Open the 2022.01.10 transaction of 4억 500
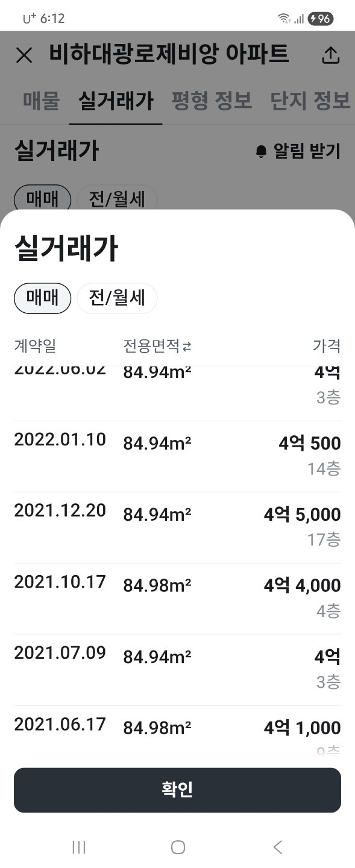Screen dimensions: 355x868 pos(177,456)
